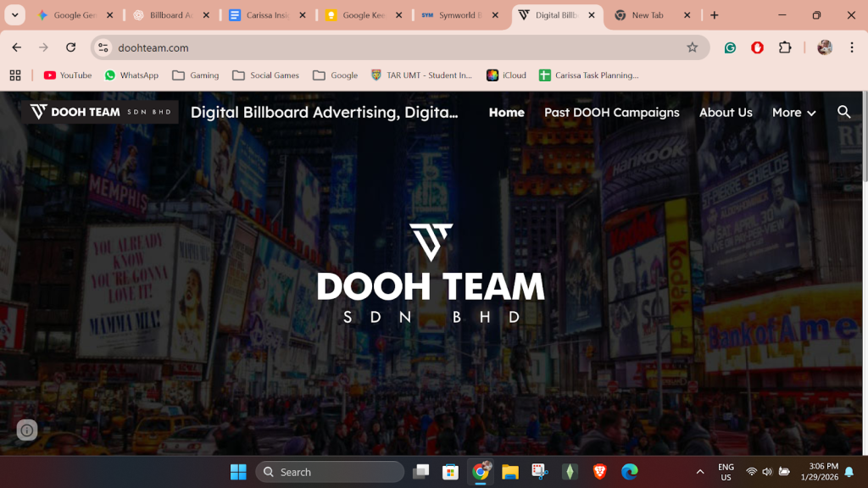Open the Extensions puzzle icon

pyautogui.click(x=785, y=47)
